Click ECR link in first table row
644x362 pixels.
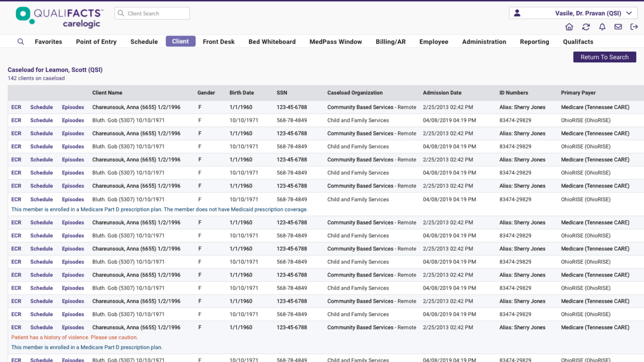pos(16,107)
